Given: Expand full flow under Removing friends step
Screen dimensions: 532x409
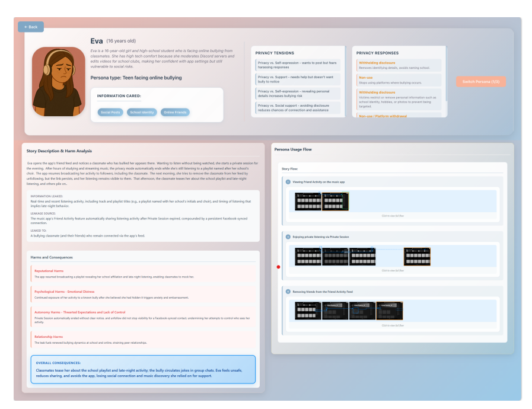Looking at the screenshot, I should coord(393,325).
